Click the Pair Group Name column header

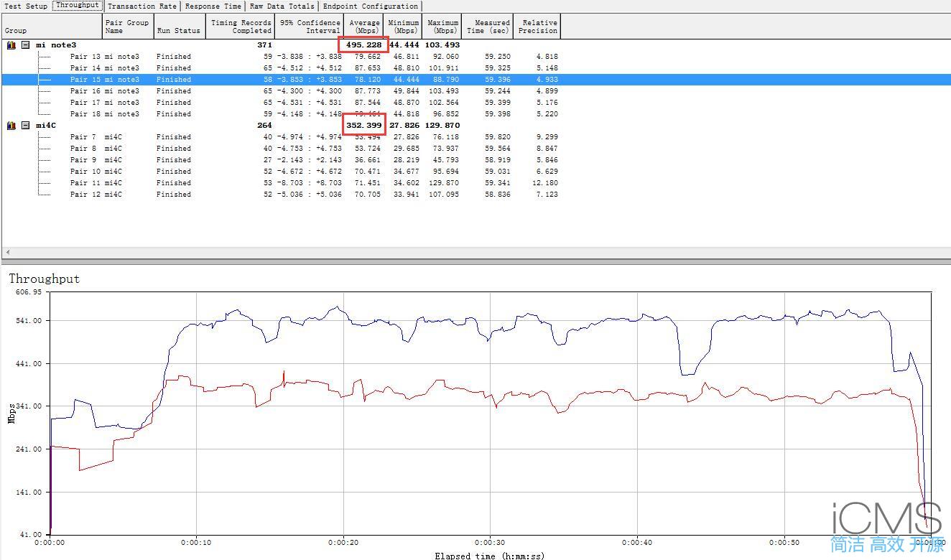click(129, 27)
